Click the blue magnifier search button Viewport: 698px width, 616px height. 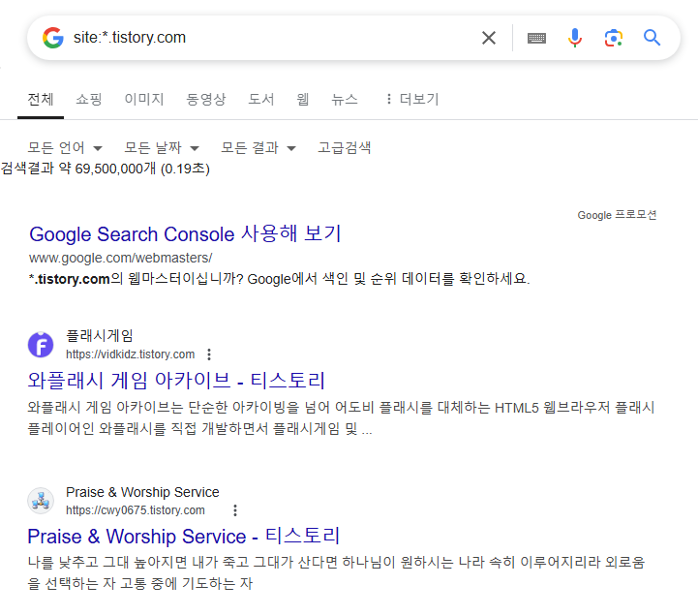(652, 38)
